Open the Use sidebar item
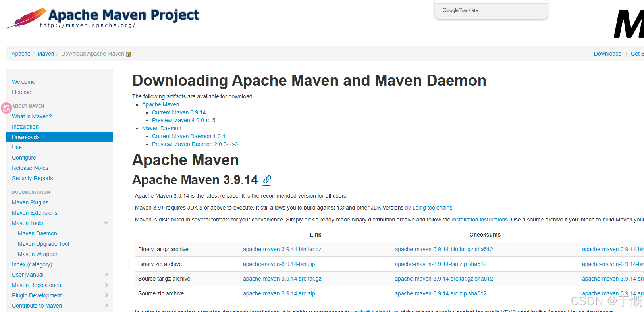644x312 pixels. click(x=17, y=147)
